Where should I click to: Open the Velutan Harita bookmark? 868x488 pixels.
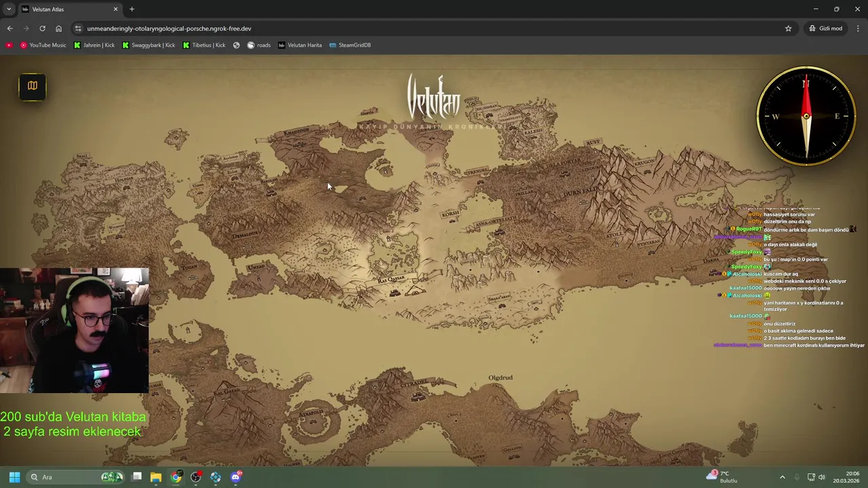coord(300,45)
